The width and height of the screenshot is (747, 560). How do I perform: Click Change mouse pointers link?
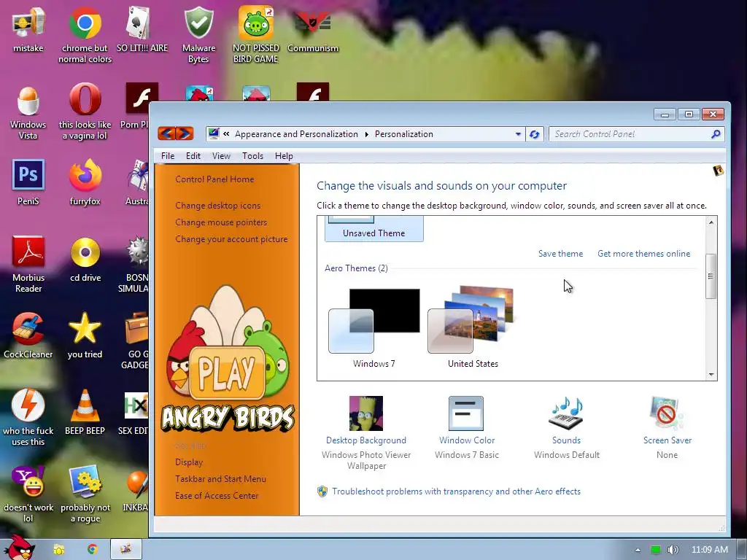tap(221, 222)
